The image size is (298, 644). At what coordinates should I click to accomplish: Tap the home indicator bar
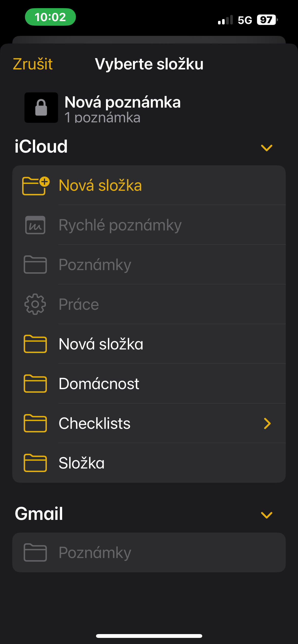149,636
